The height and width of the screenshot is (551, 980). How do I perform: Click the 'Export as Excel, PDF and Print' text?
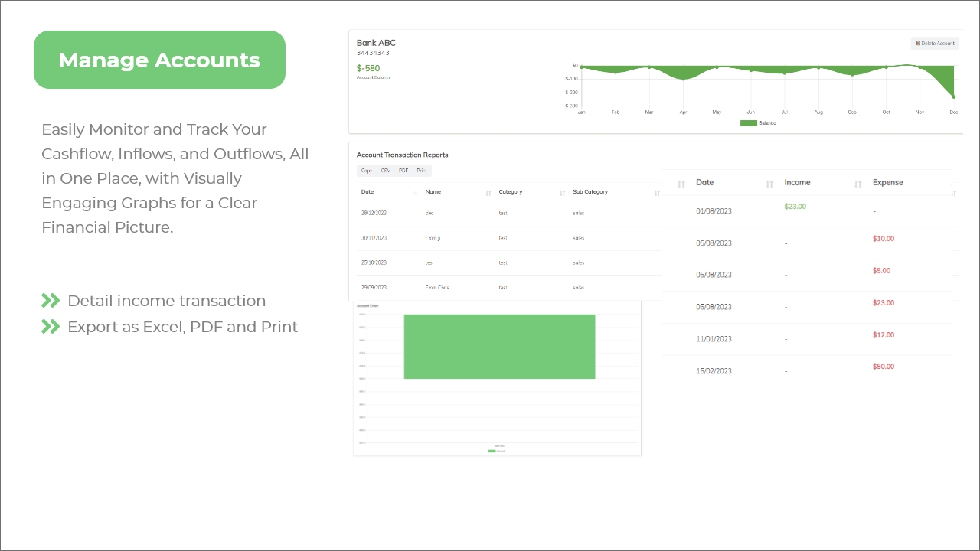coord(182,327)
